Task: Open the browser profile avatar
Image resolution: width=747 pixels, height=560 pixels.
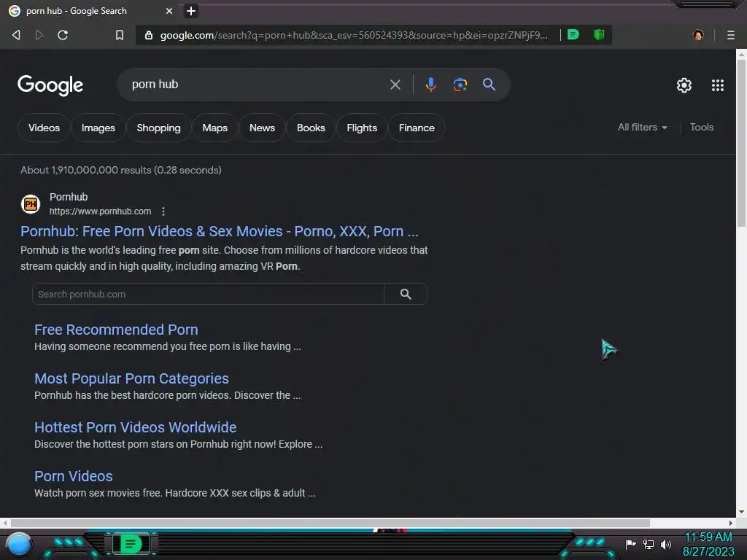Action: [698, 35]
